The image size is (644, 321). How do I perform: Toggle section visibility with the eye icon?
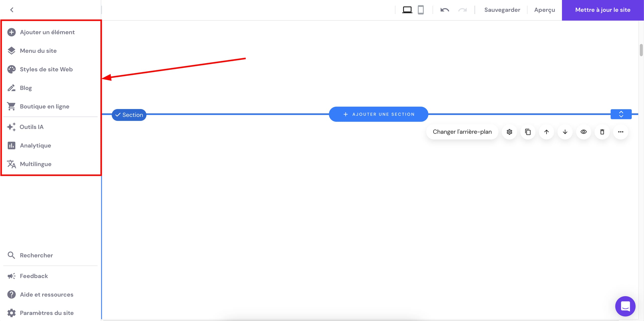point(583,132)
